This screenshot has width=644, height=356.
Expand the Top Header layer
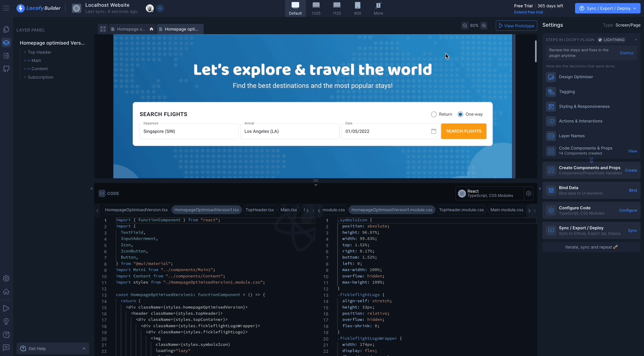(25, 52)
